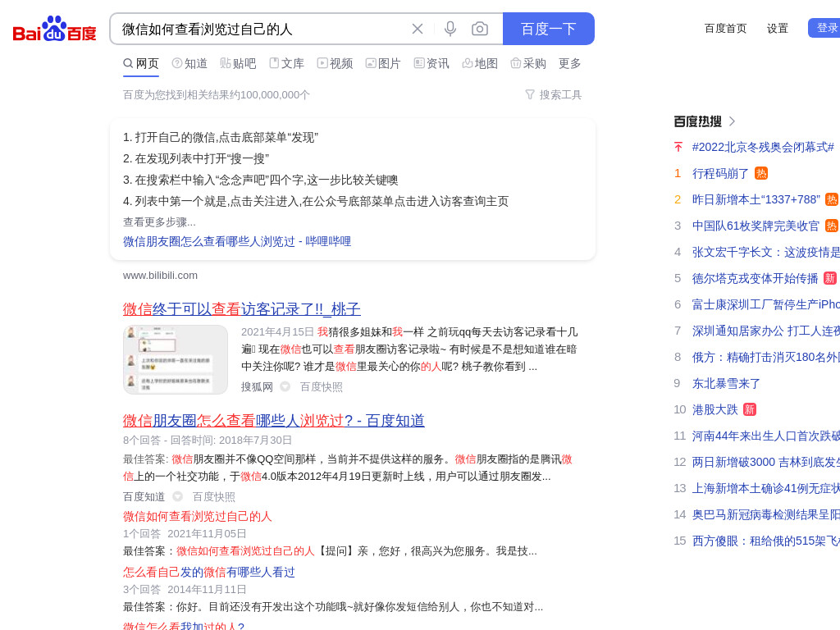Image resolution: width=840 pixels, height=630 pixels.
Task: Click the pinned-top arrow icon in hot search
Action: [678, 148]
